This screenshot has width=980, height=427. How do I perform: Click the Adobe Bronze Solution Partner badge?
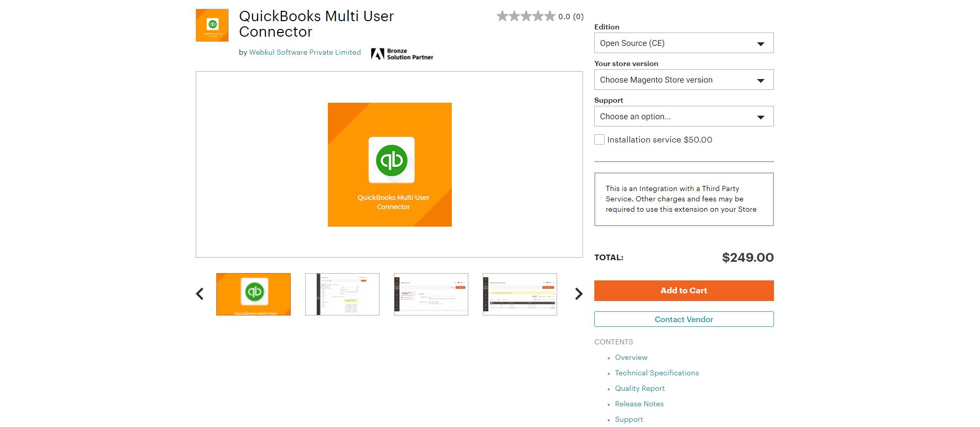point(402,54)
